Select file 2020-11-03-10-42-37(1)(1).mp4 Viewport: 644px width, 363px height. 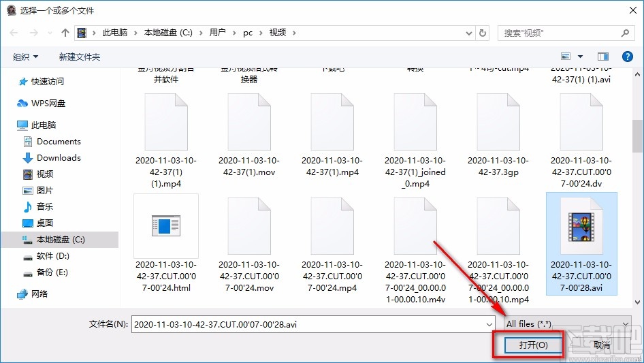pos(166,140)
